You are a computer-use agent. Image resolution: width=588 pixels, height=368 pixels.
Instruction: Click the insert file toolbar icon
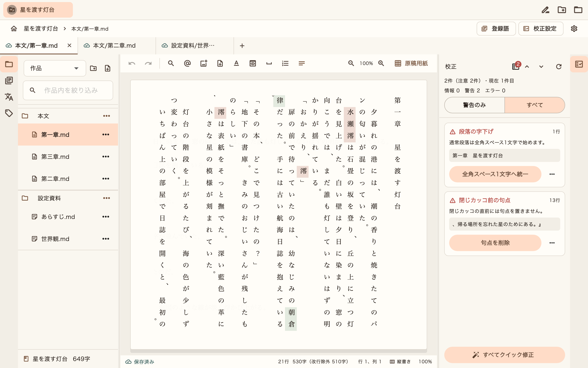[220, 64]
